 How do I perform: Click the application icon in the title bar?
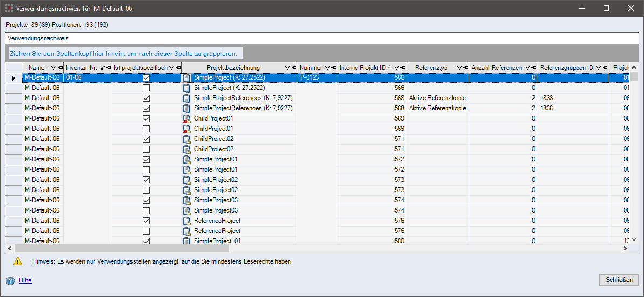8,8
